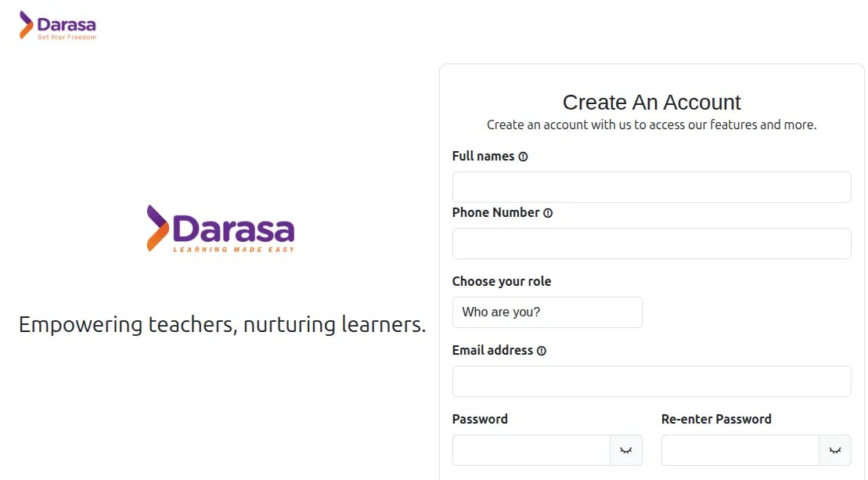The image size is (868, 480).
Task: Click the Darasa logo in the top-left header
Action: click(58, 23)
